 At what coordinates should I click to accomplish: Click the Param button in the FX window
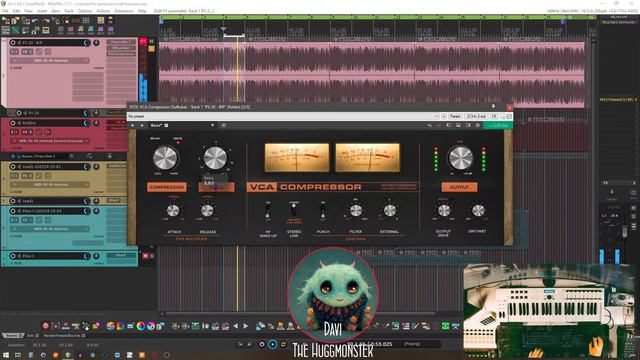[455, 116]
